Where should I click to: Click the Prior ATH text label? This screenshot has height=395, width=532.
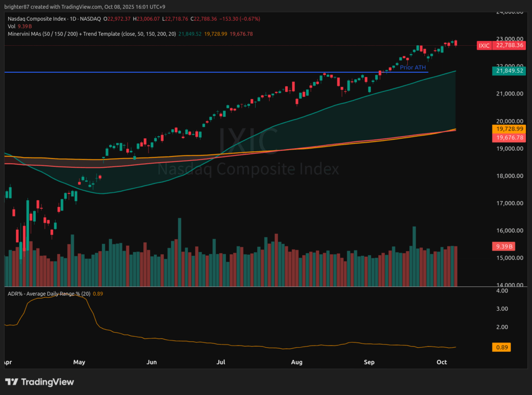click(x=413, y=68)
